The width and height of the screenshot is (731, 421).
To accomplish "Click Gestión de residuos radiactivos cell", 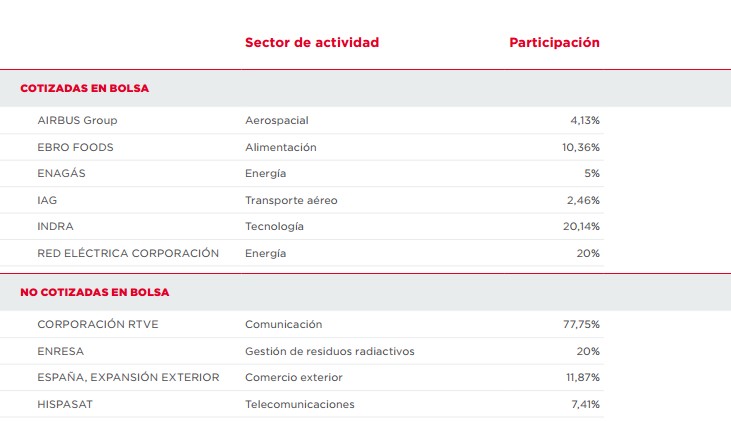I will coord(329,351).
